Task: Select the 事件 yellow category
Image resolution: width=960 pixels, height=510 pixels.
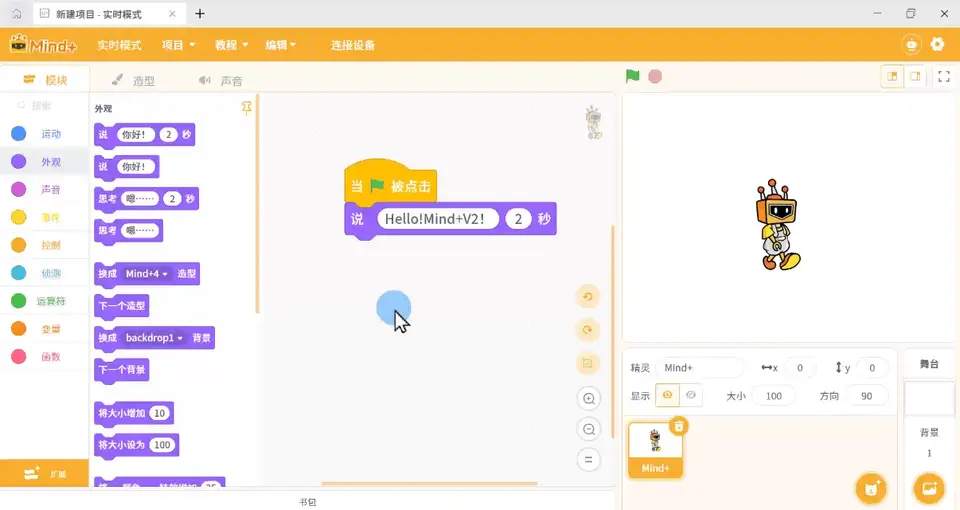Action: [44, 217]
